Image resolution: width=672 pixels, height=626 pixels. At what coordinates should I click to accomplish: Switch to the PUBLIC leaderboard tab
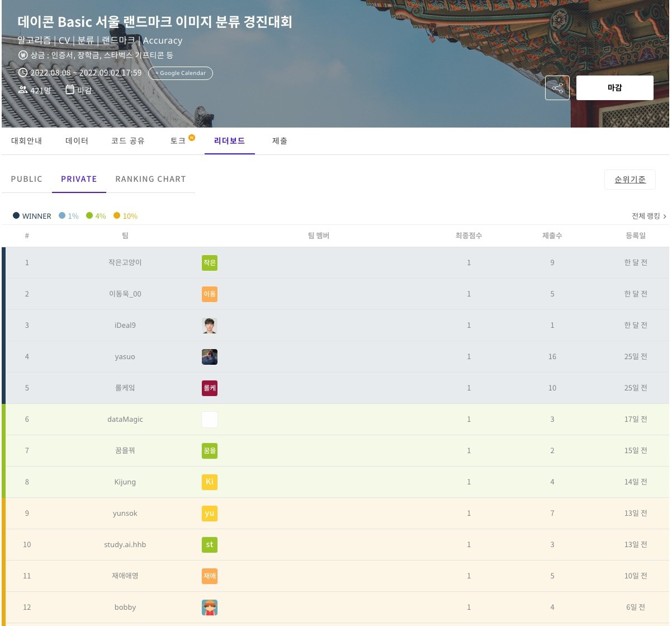[26, 179]
